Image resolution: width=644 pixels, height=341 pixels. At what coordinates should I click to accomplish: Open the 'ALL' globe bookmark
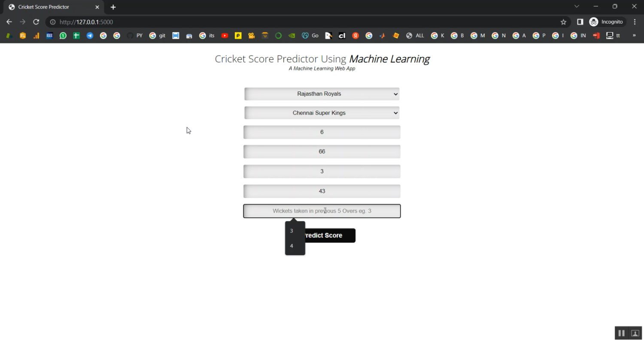coord(415,36)
